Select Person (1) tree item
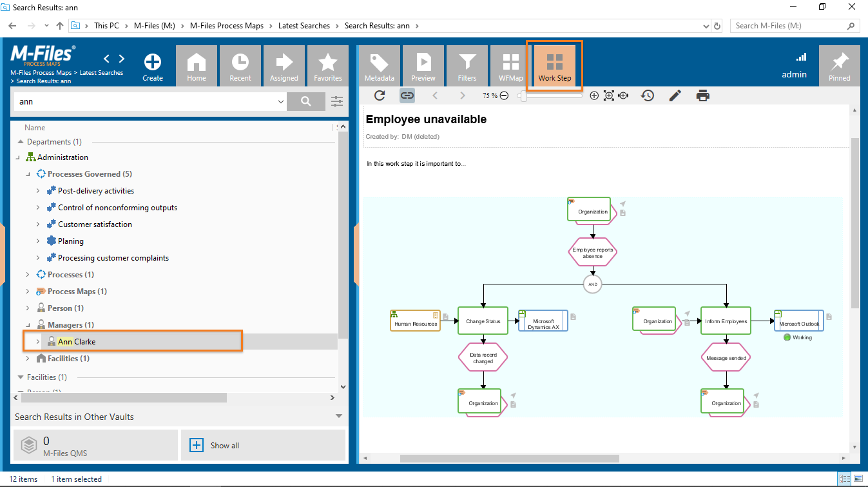The image size is (868, 487). pyautogui.click(x=66, y=308)
